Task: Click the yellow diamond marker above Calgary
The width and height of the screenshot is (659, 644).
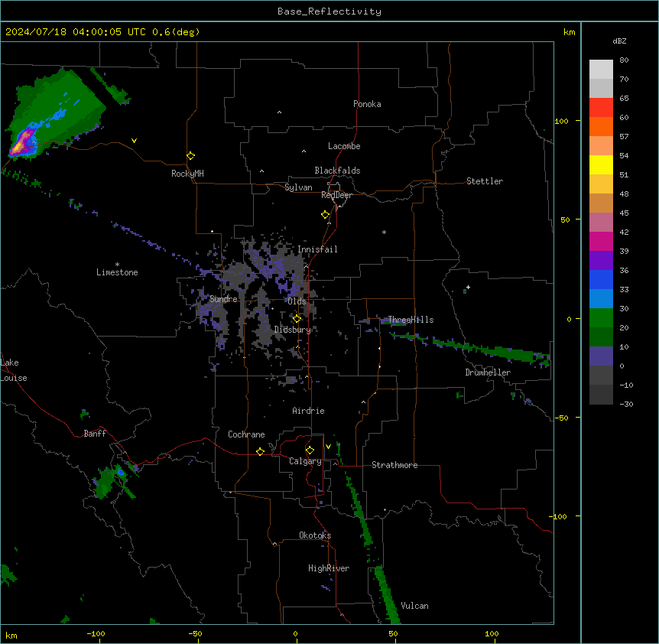Action: (310, 450)
